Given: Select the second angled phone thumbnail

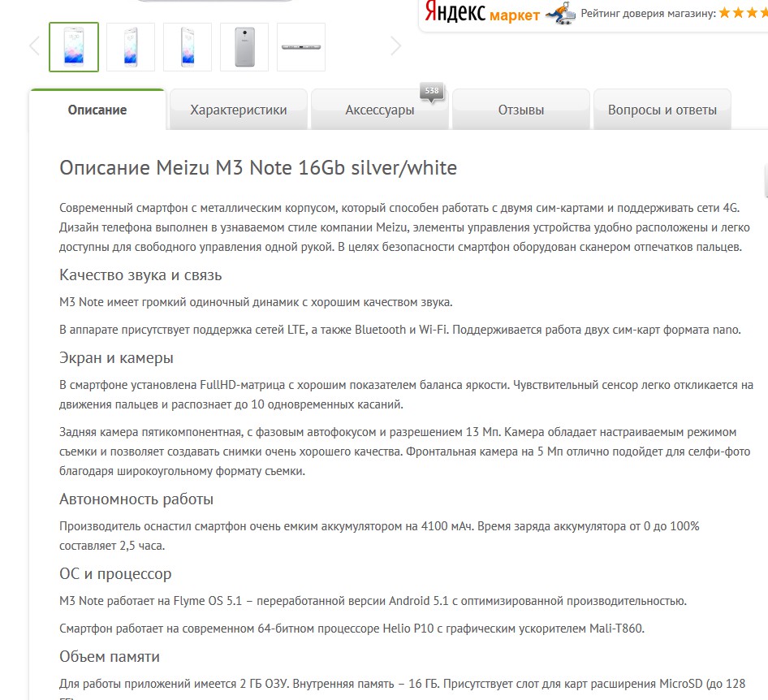Looking at the screenshot, I should pos(131,47).
